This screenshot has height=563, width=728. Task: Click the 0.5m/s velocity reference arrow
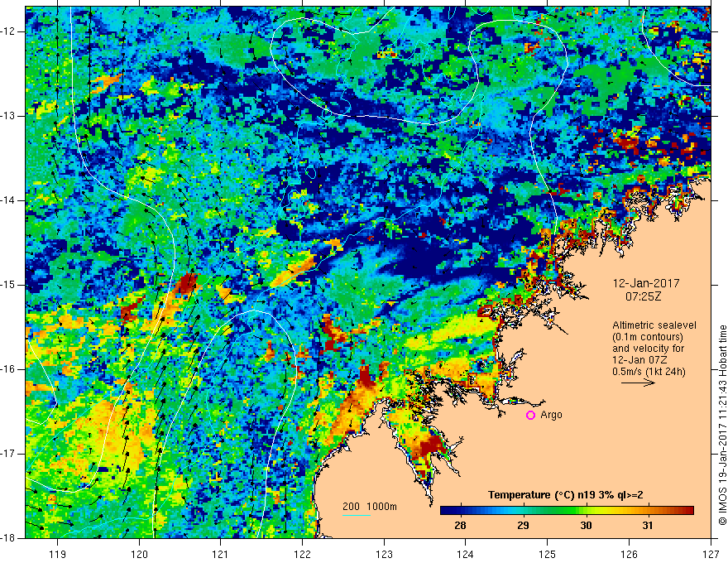click(638, 383)
